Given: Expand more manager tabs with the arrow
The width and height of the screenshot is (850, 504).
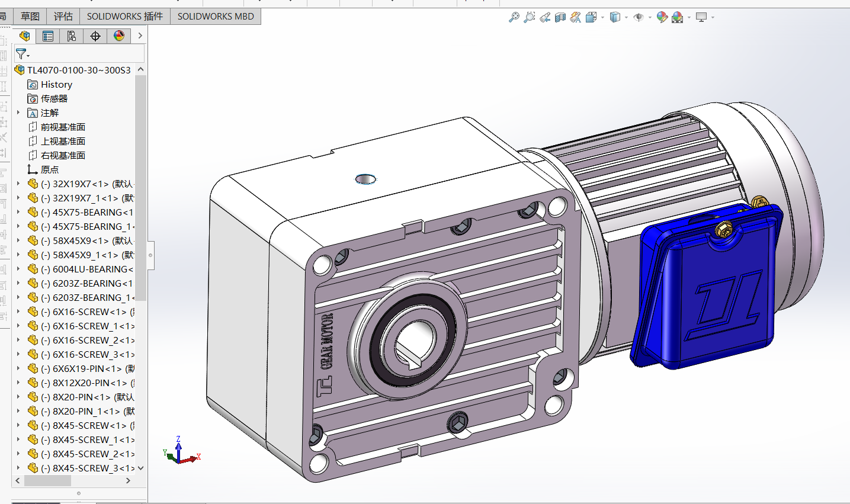Looking at the screenshot, I should tap(140, 36).
